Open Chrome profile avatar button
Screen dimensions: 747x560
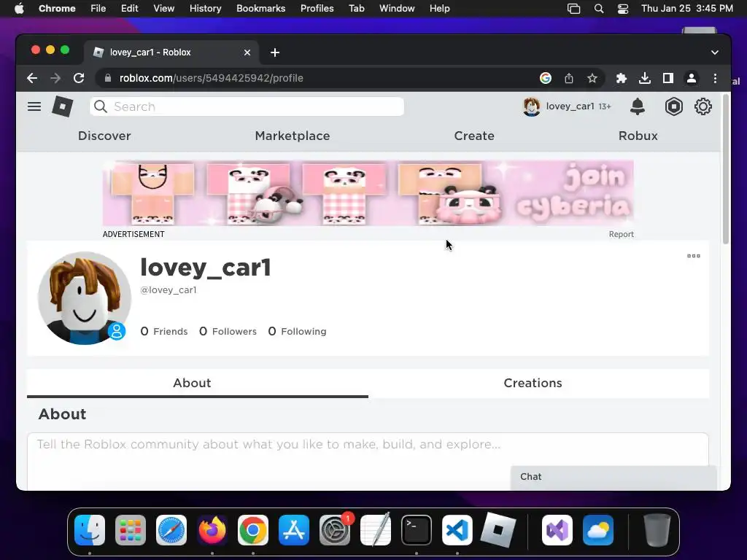692,78
